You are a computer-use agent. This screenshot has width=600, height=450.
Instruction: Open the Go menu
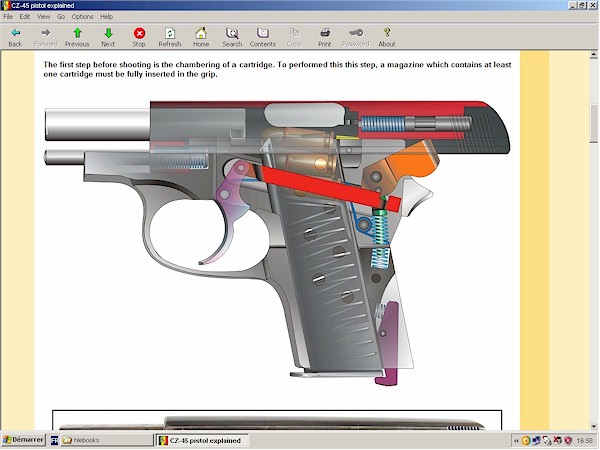click(61, 16)
